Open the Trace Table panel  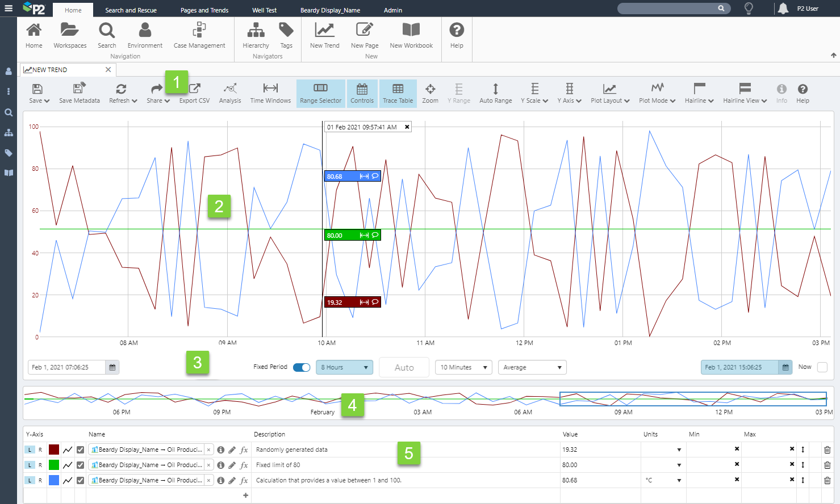pos(398,93)
